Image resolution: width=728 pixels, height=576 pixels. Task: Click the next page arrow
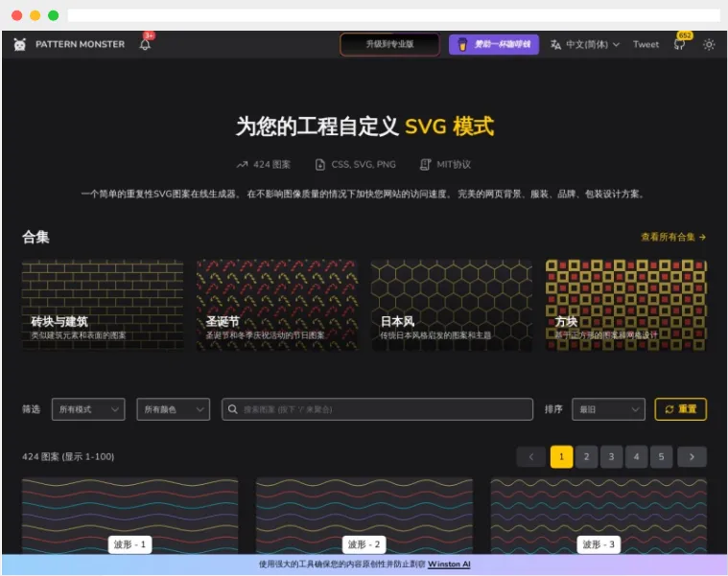click(691, 457)
